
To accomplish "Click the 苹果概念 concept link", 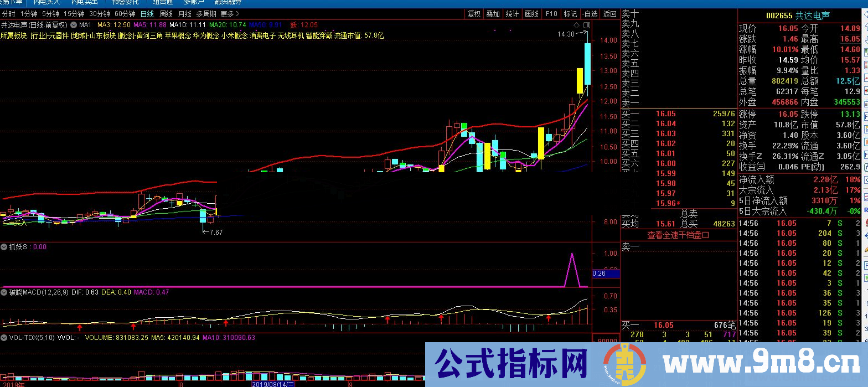I will 178,35.
